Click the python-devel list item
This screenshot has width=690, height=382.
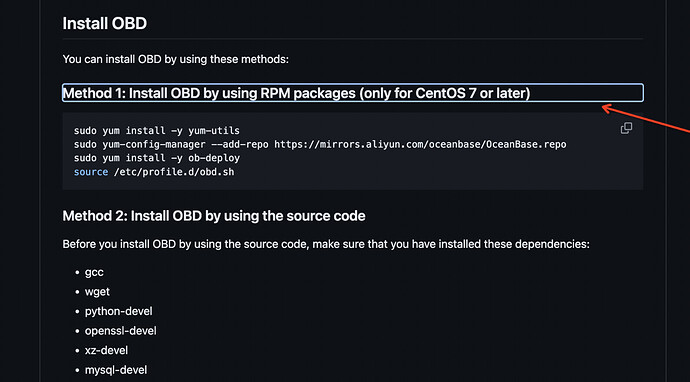[x=119, y=311]
